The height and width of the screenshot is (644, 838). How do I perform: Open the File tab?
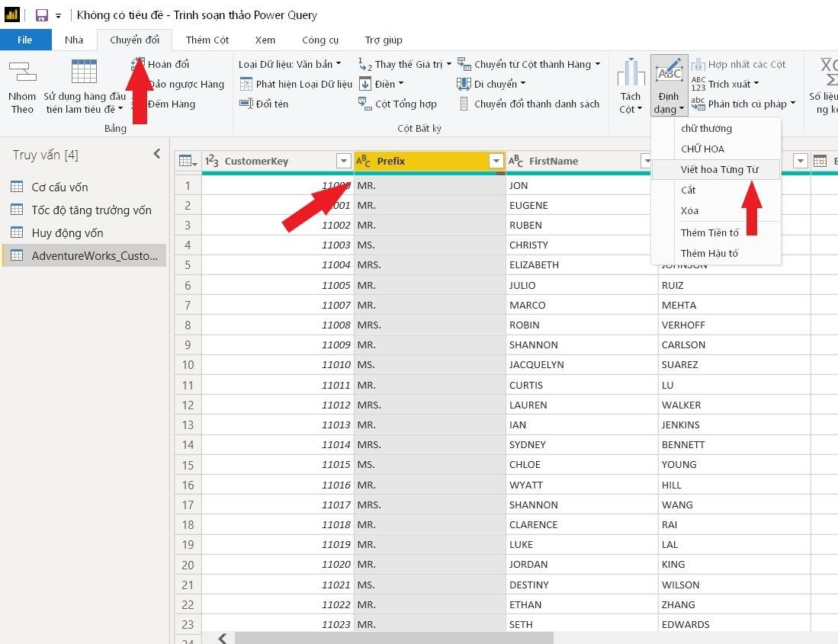25,40
